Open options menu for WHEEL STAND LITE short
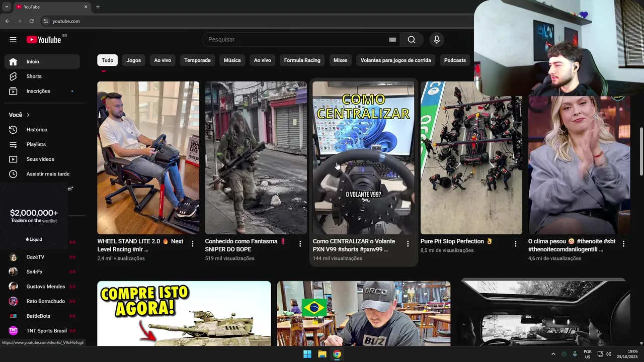Viewport: 644px width, 362px height. click(x=192, y=244)
